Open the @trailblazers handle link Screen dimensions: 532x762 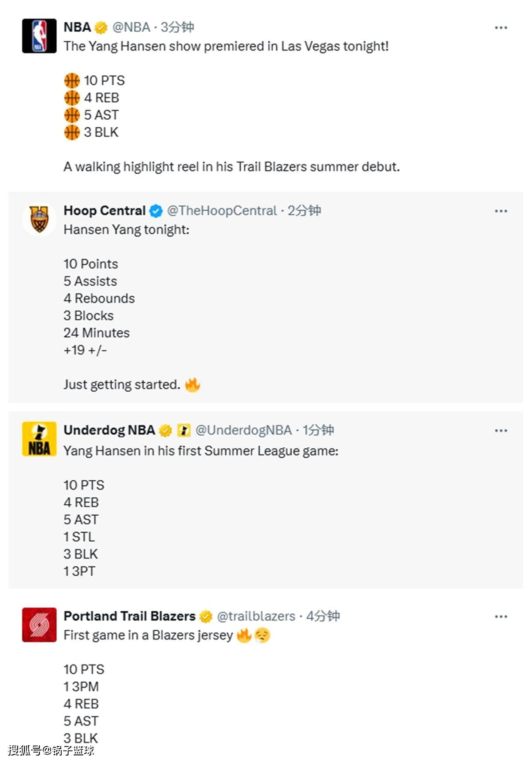256,616
